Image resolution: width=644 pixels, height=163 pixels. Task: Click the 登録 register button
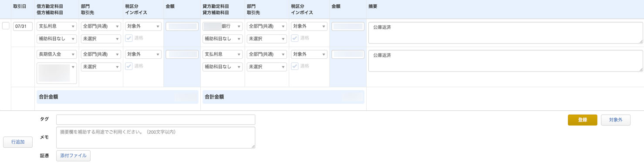click(x=583, y=120)
